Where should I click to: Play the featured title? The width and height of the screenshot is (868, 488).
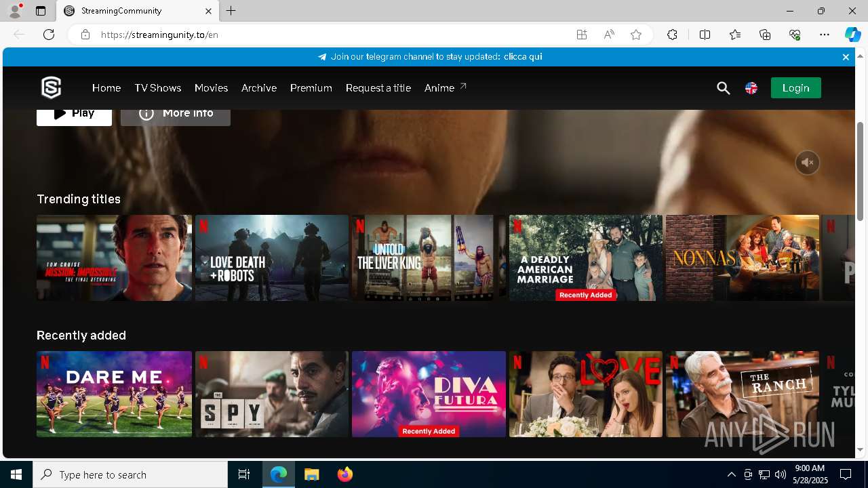pos(74,117)
